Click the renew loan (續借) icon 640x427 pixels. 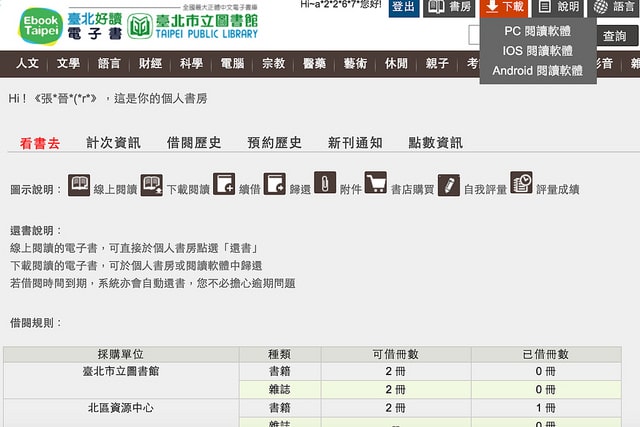click(x=225, y=185)
